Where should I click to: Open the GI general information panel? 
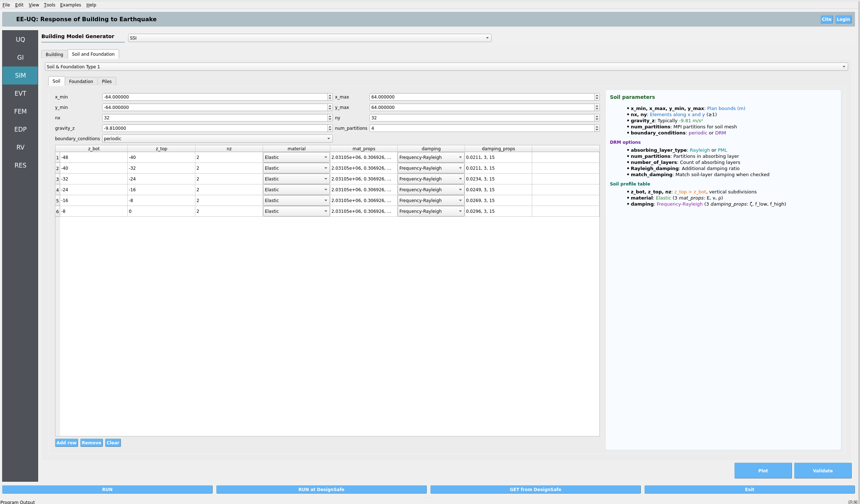[x=20, y=58]
